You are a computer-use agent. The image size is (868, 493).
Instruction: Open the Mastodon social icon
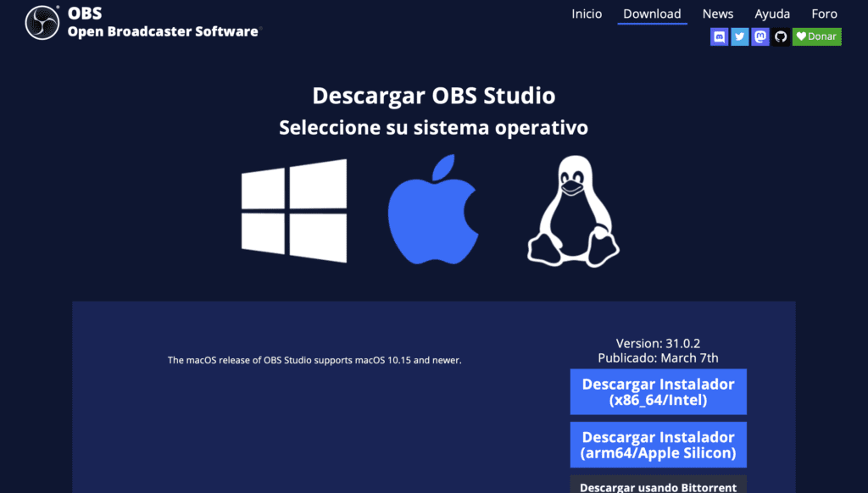click(x=760, y=37)
